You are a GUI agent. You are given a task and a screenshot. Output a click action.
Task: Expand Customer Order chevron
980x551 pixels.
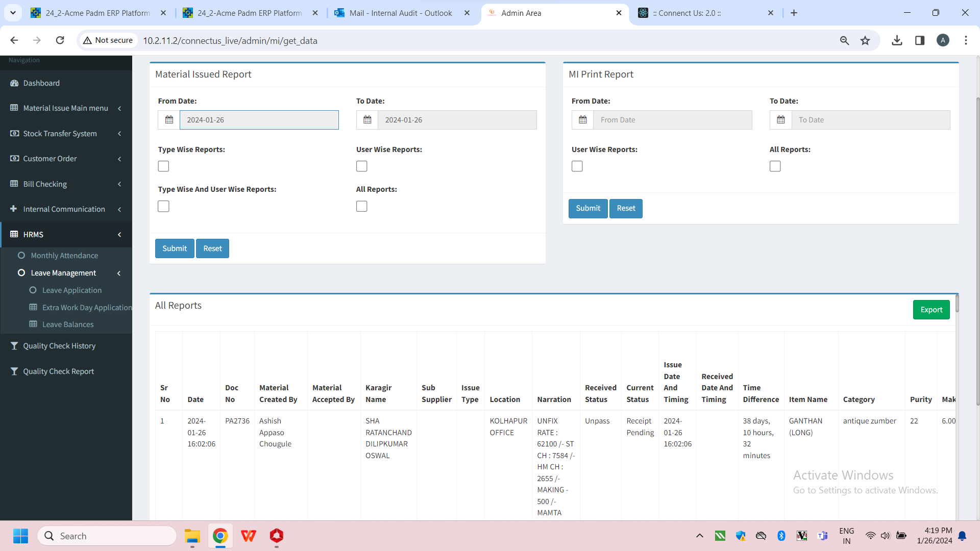click(x=119, y=159)
